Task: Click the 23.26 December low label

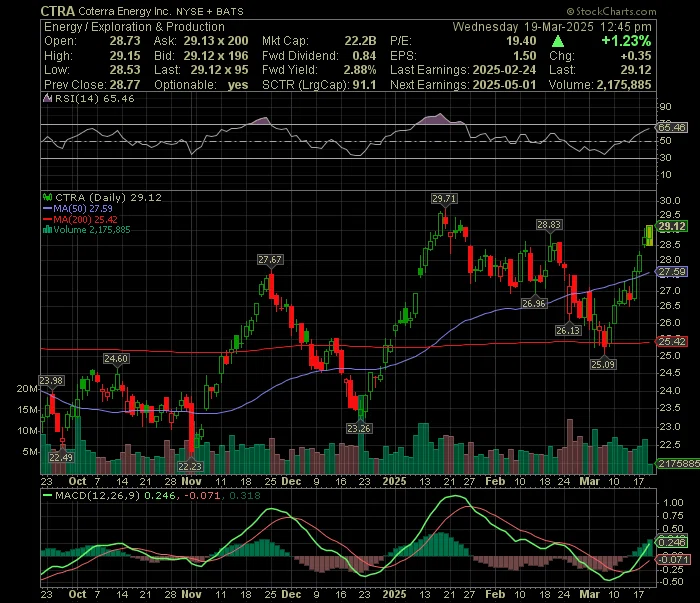Action: 359,428
